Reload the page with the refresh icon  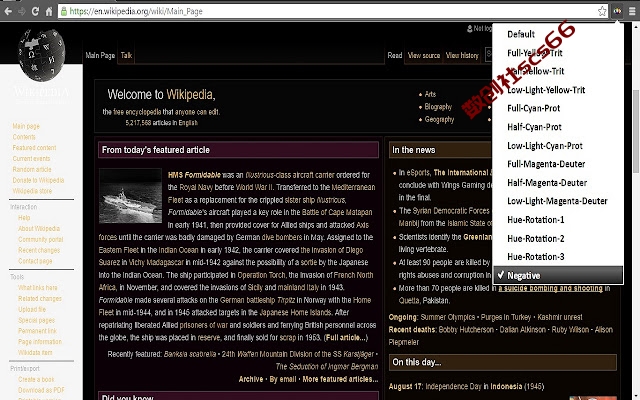(x=36, y=11)
